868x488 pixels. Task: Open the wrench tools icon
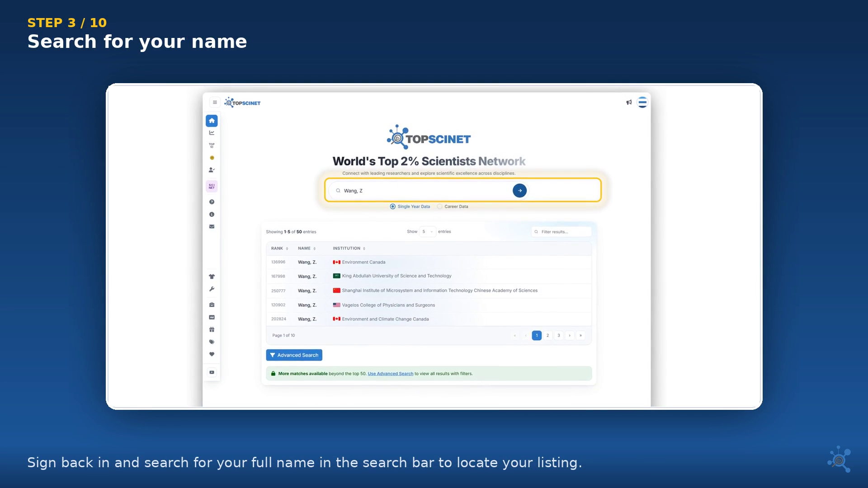tap(212, 289)
